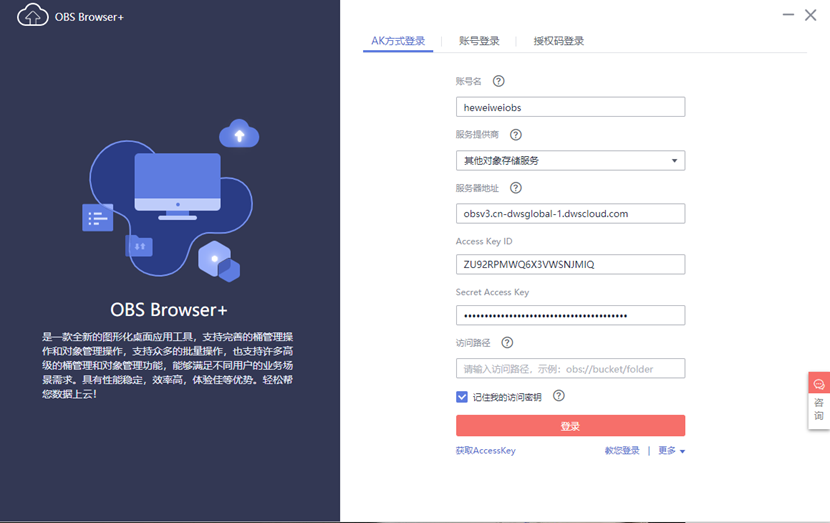Viewport: 830px width, 523px height.
Task: Click the 'Secret Access Key' label
Action: pos(492,292)
